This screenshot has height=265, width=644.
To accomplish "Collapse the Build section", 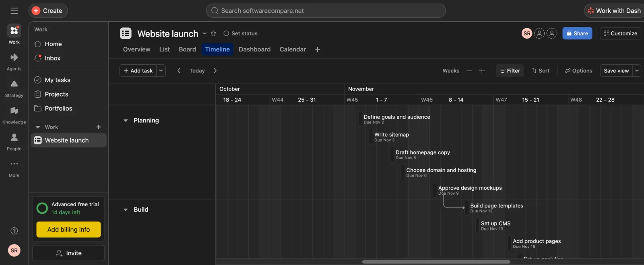I will tap(126, 210).
